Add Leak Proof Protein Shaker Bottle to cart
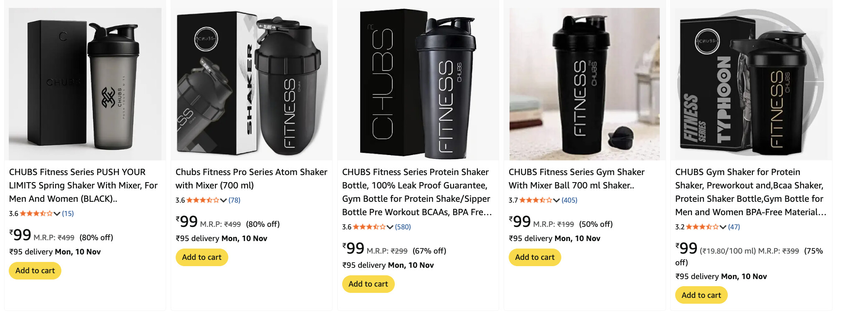Image resolution: width=868 pixels, height=315 pixels. (x=368, y=284)
